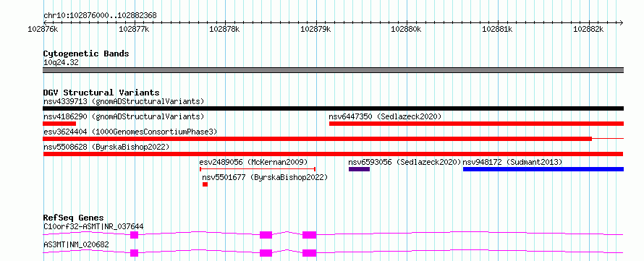Open the nsv948172 (Sudmant2013) label

(512, 162)
